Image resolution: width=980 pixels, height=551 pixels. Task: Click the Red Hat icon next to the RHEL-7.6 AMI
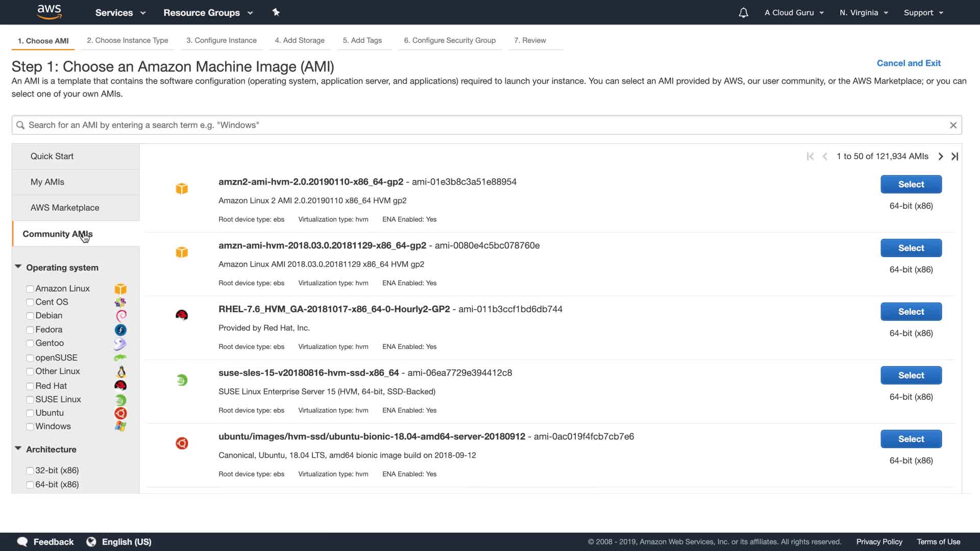182,315
